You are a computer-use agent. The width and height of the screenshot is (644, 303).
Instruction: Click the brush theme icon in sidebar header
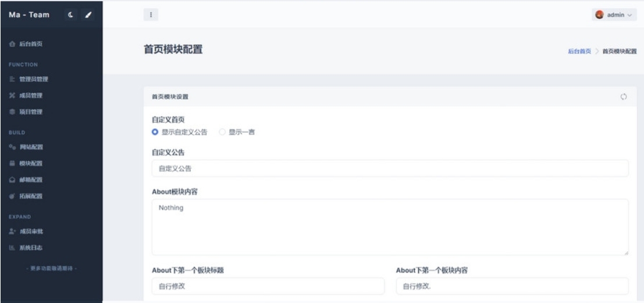[88, 14]
